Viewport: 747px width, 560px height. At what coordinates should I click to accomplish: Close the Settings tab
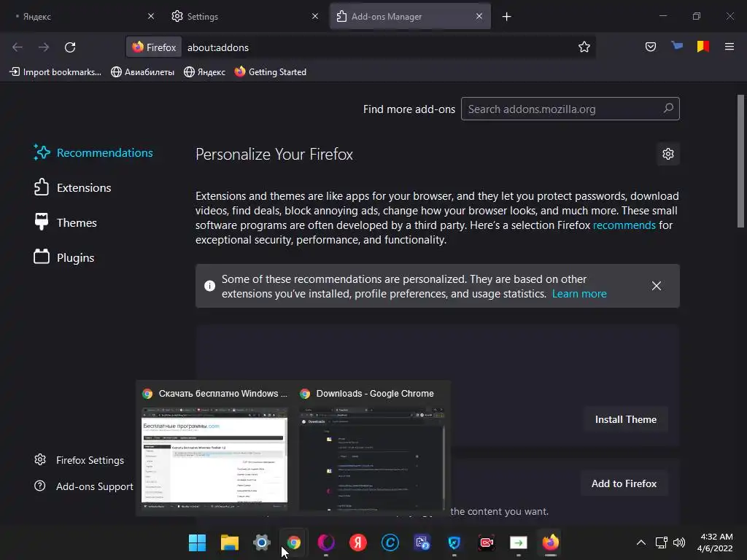coord(315,16)
